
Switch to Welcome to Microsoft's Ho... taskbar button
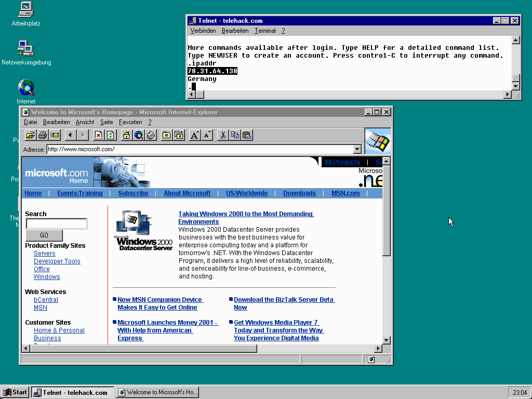[157, 392]
